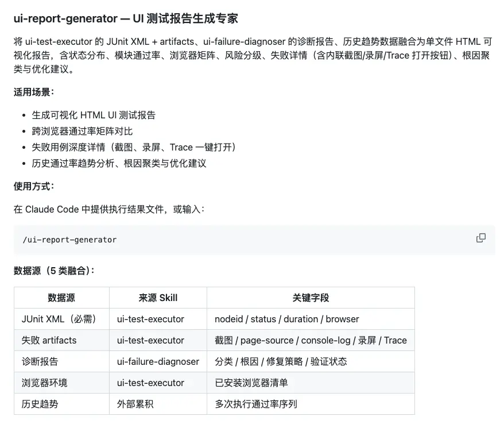This screenshot has width=504, height=424.
Task: Click the 外部累积 table cell
Action: [x=158, y=404]
